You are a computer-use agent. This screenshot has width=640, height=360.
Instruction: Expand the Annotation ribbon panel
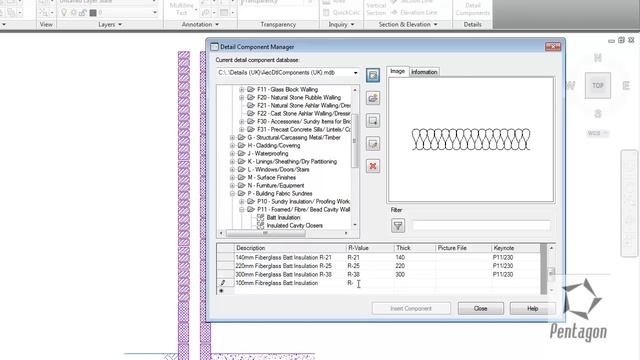click(x=200, y=24)
